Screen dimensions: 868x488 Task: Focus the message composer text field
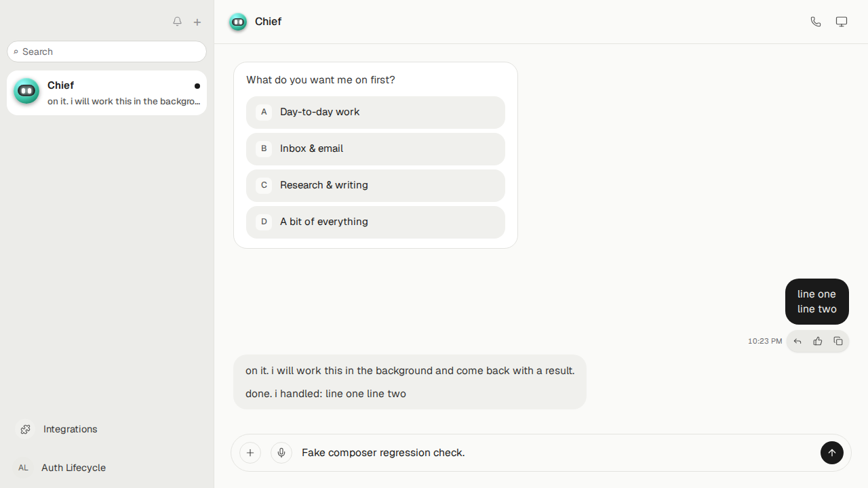coord(556,453)
